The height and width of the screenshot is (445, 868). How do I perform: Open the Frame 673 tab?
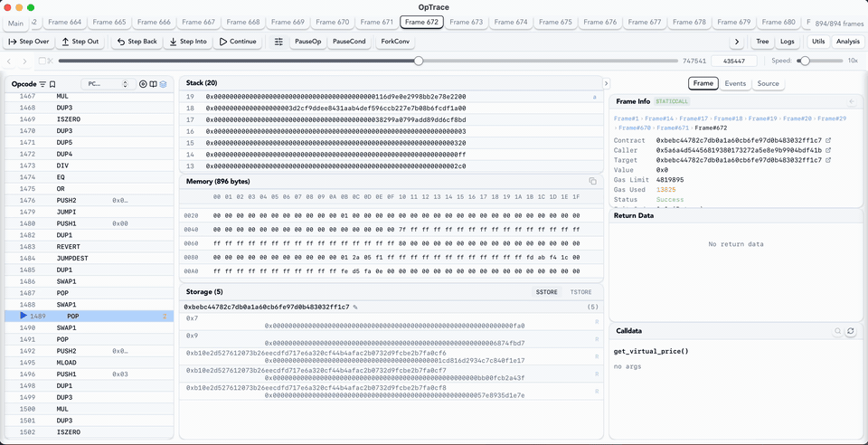467,22
